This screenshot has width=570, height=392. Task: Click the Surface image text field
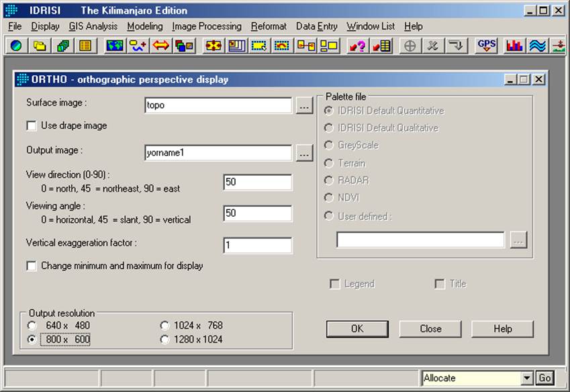[x=218, y=105]
